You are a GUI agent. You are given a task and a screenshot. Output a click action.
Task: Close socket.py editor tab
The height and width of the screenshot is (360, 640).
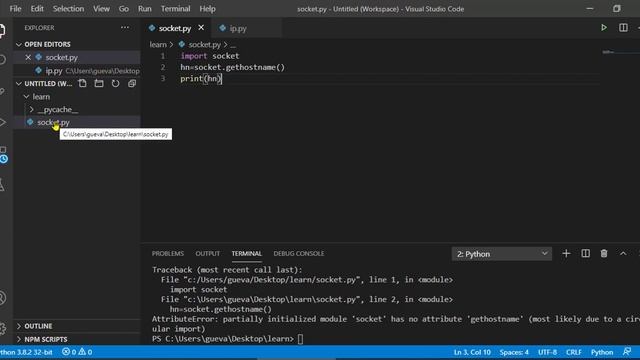[201, 28]
